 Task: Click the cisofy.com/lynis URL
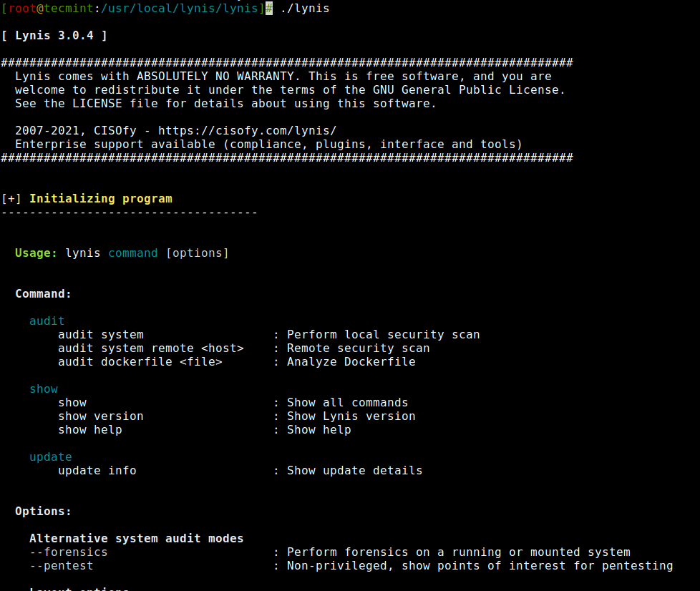(x=247, y=131)
